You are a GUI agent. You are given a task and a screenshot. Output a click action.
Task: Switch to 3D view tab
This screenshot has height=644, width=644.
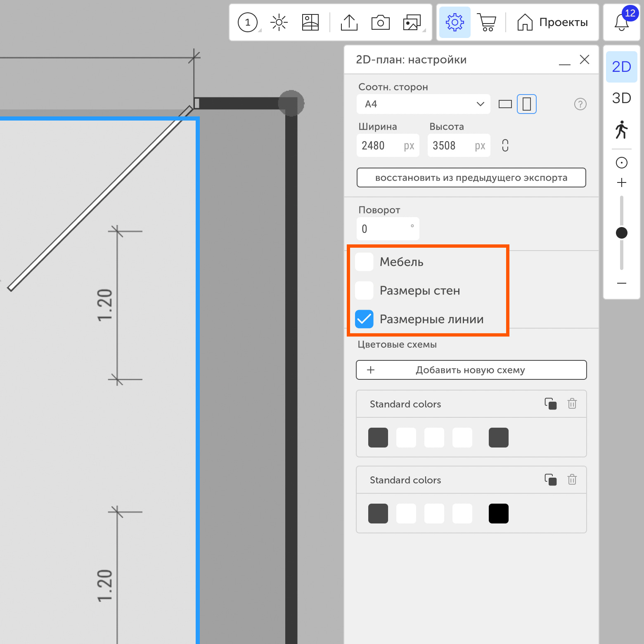tap(621, 98)
